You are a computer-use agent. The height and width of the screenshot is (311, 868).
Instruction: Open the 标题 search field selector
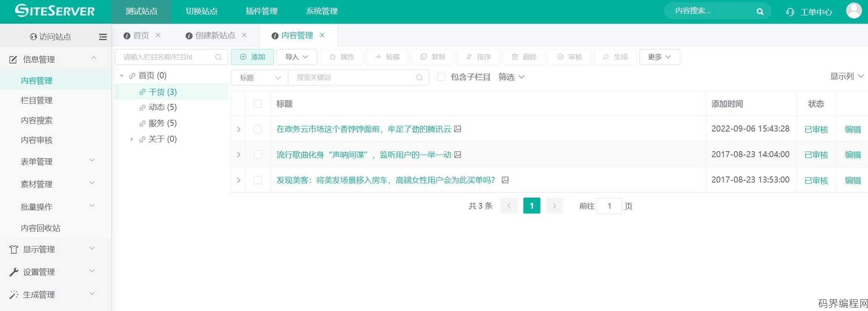coord(260,78)
